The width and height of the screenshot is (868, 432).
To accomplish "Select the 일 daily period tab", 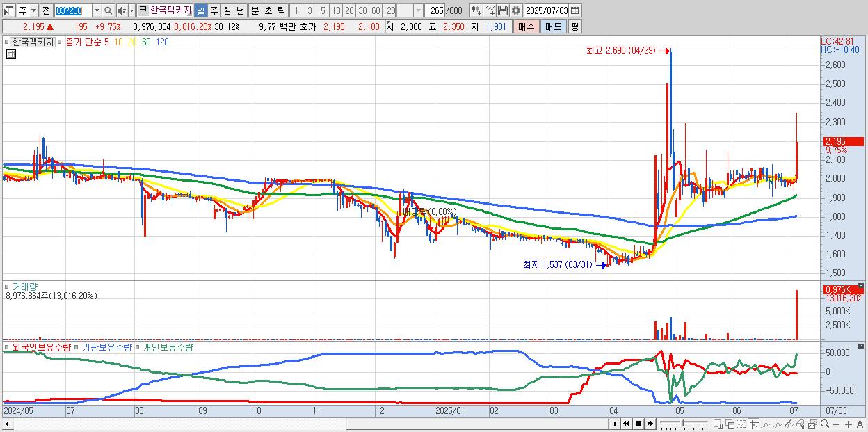I will point(200,10).
